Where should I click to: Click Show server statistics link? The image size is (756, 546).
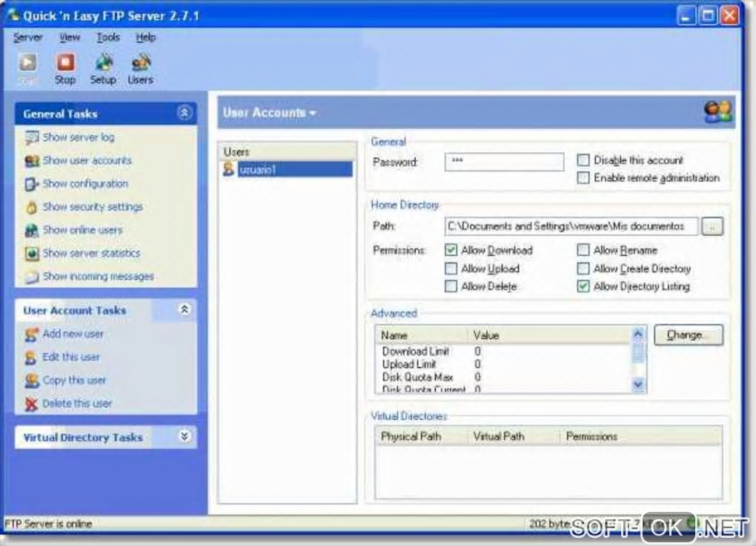click(x=91, y=254)
